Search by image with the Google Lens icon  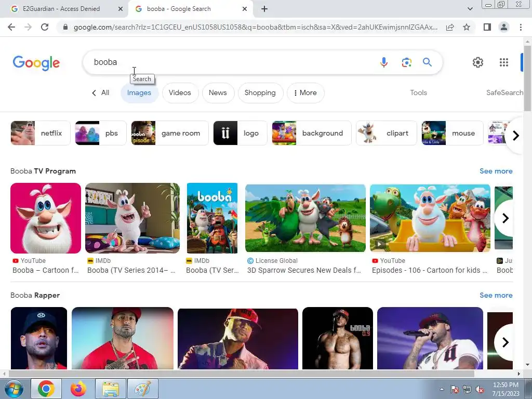[x=406, y=62]
